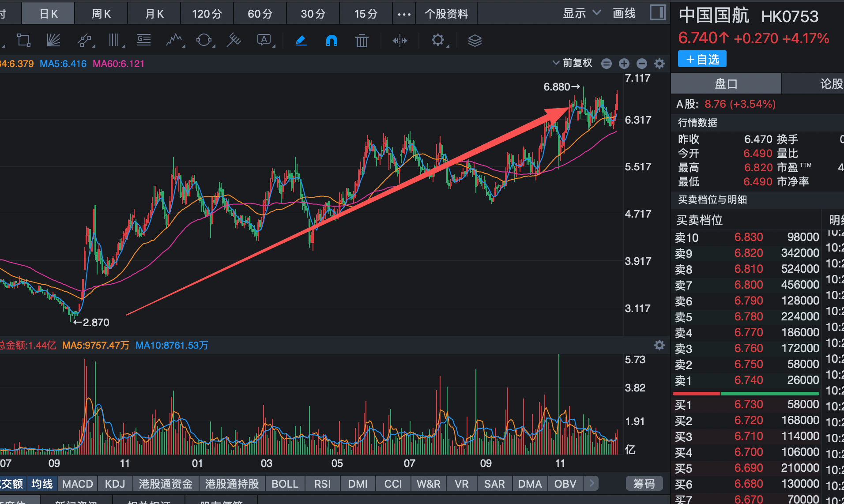844x504 pixels.
Task: Switch to the 周K tab
Action: coord(101,14)
